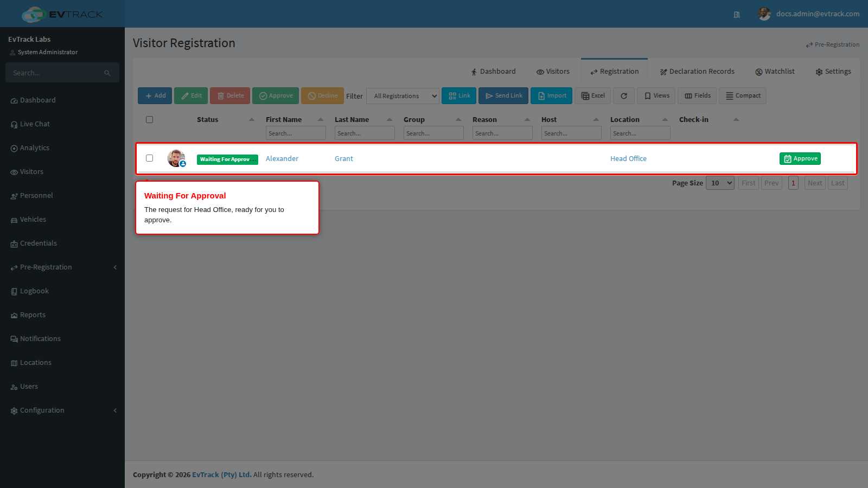Tick the select-all checkbox in the table header
The width and height of the screenshot is (868, 488).
(149, 120)
